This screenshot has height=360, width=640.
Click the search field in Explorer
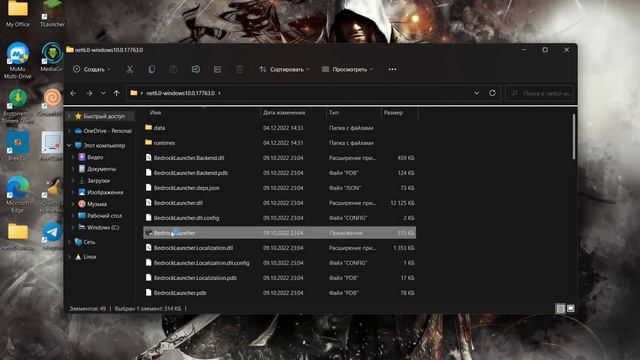(540, 93)
